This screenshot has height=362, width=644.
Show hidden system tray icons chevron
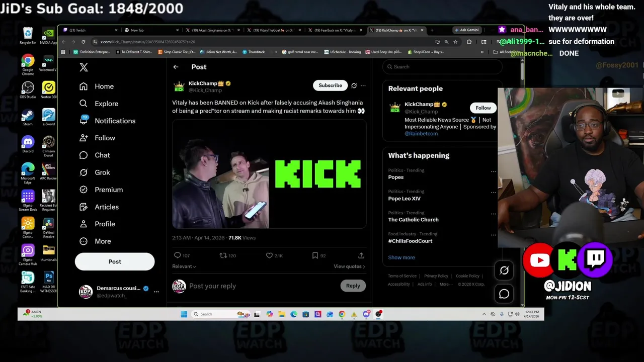tap(484, 314)
